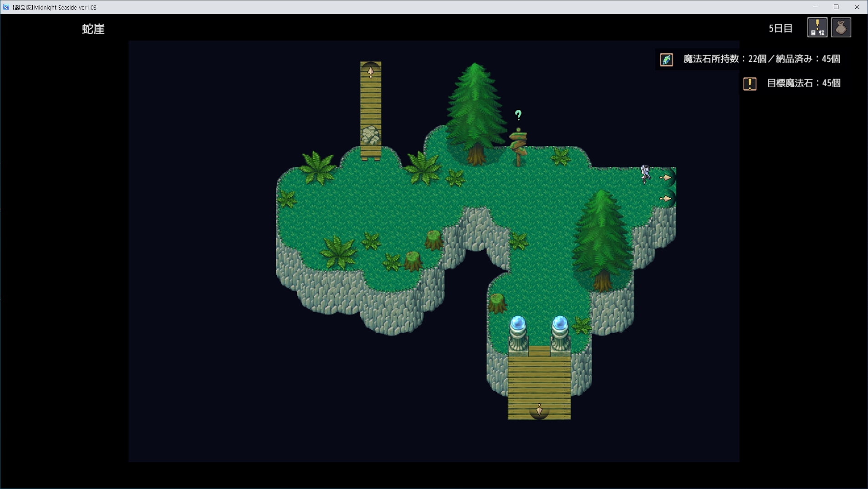Close the Midnight Seaside window
Viewport: 868px width, 489px height.
[857, 7]
